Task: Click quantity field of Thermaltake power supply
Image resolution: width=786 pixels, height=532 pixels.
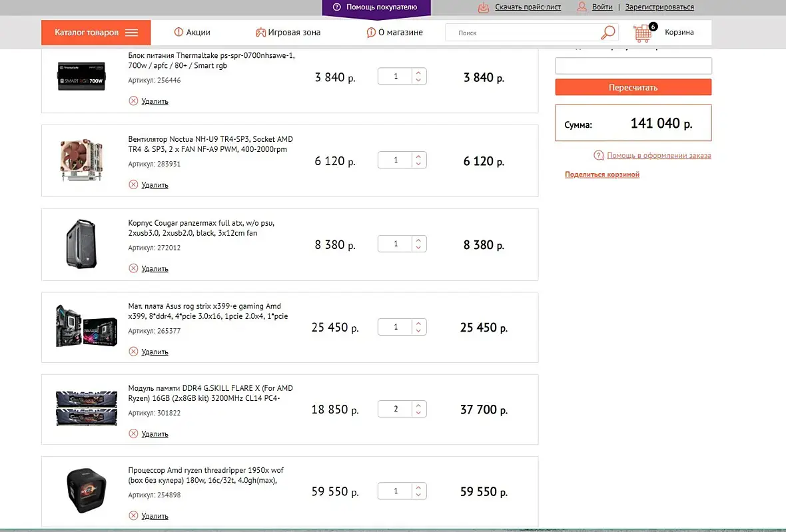Action: (x=396, y=76)
